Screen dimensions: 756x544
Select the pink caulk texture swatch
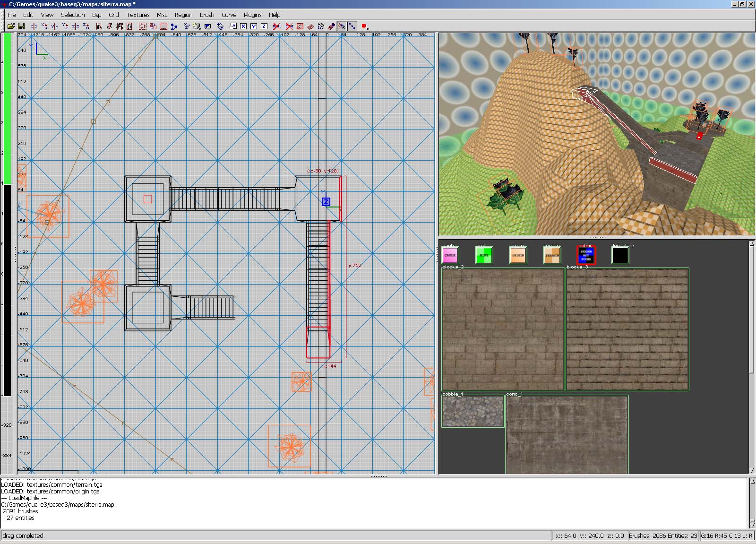point(450,255)
